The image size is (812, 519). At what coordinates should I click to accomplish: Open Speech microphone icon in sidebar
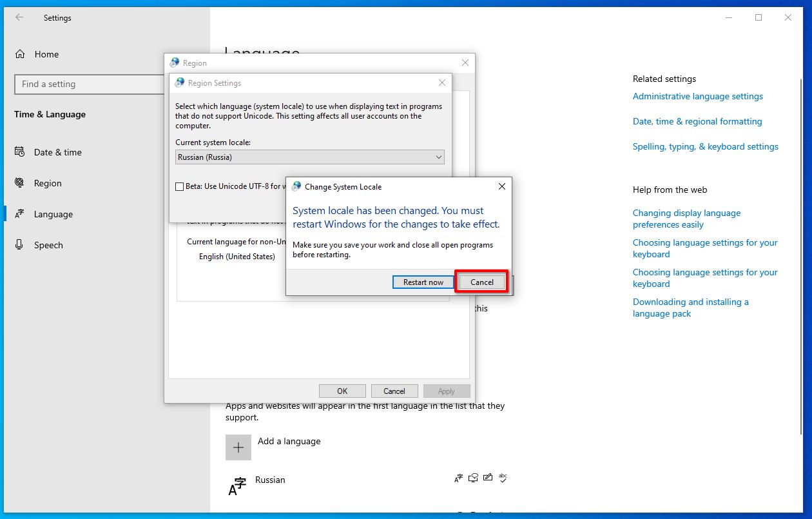(20, 245)
